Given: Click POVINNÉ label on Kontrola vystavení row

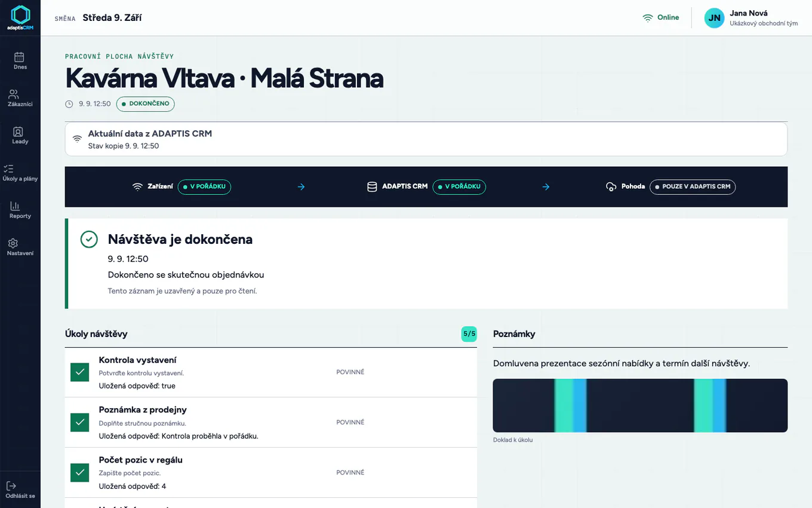Looking at the screenshot, I should [350, 372].
